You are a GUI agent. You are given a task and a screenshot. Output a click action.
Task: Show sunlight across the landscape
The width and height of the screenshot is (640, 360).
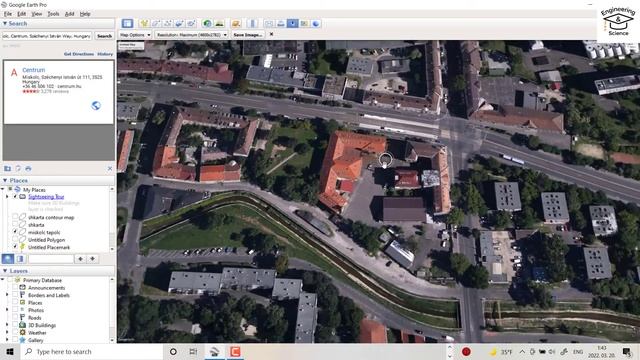coord(219,24)
